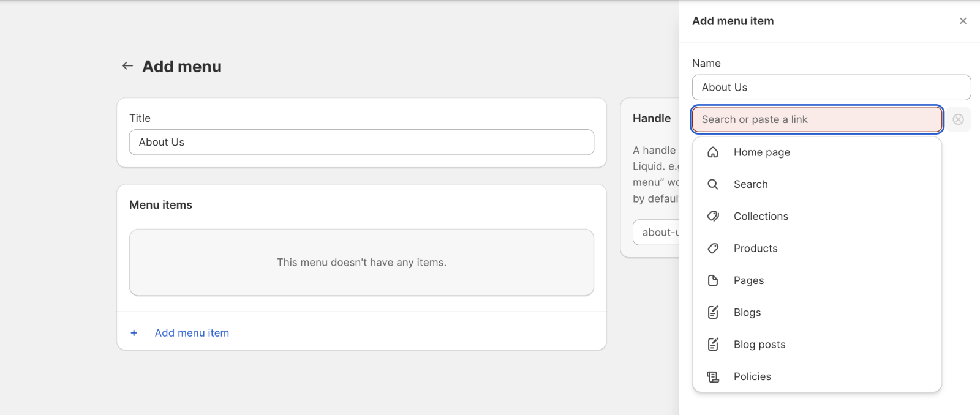Clear the link search field

click(x=958, y=119)
